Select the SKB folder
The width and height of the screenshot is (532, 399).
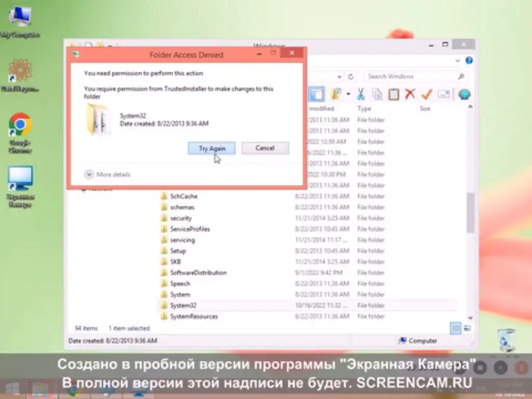[x=175, y=262]
